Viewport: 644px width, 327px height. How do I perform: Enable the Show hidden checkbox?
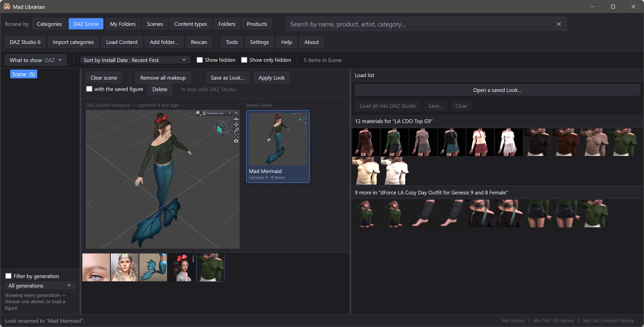200,60
